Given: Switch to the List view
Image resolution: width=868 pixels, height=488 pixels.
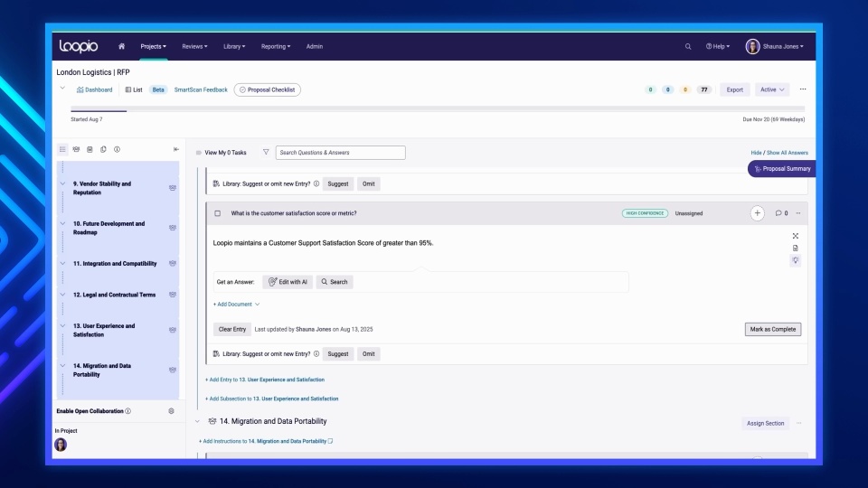Looking at the screenshot, I should pyautogui.click(x=134, y=89).
